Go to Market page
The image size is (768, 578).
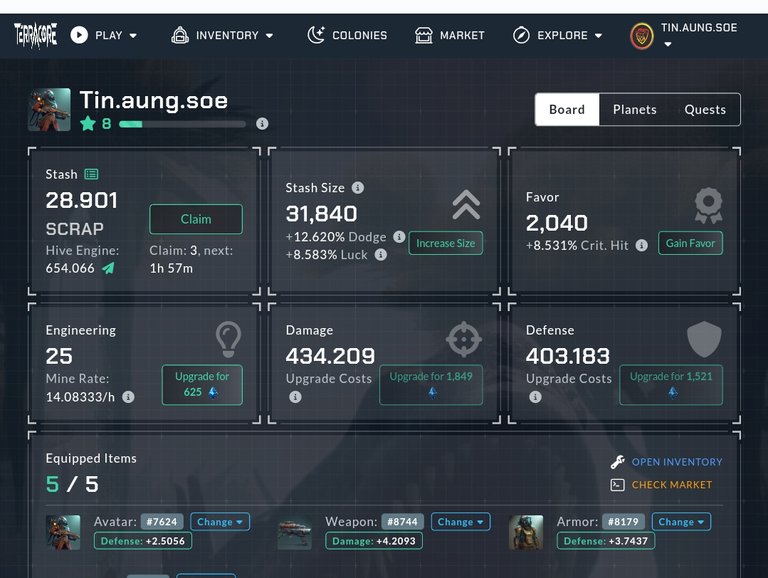pos(450,35)
